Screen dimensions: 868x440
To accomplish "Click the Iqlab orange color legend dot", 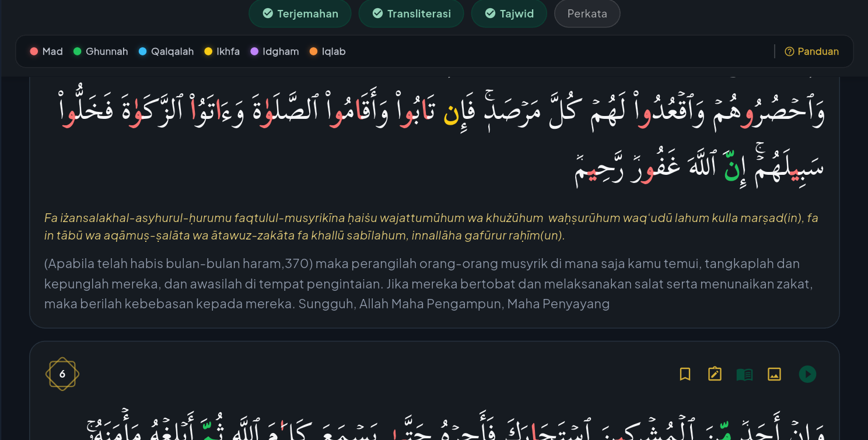I will [x=313, y=51].
